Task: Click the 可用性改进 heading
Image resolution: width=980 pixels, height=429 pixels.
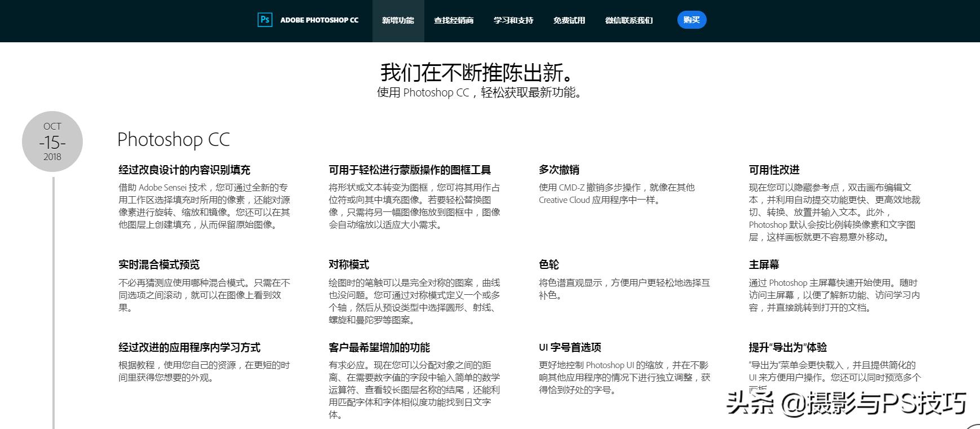Action: pyautogui.click(x=774, y=170)
